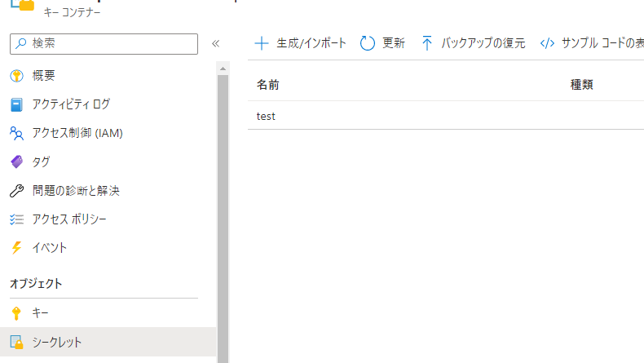Collapse the sidebar with the double chevron

click(x=216, y=43)
